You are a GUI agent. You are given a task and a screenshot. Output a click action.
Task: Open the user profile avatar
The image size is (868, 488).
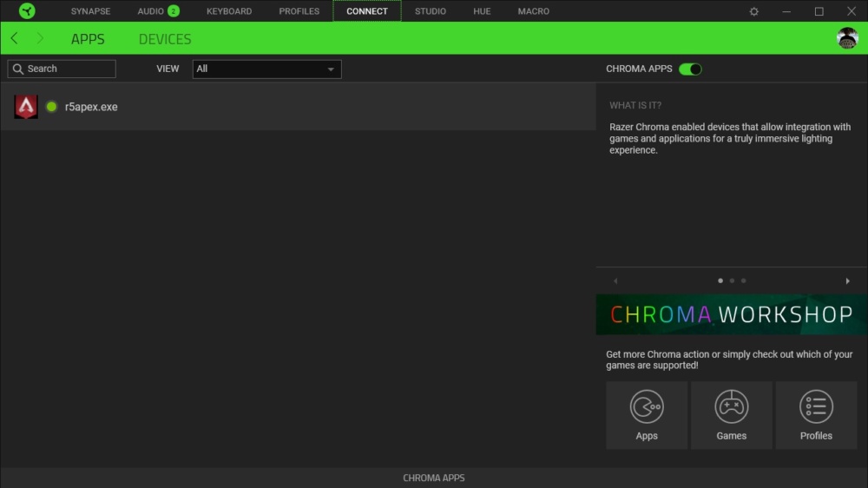click(847, 38)
